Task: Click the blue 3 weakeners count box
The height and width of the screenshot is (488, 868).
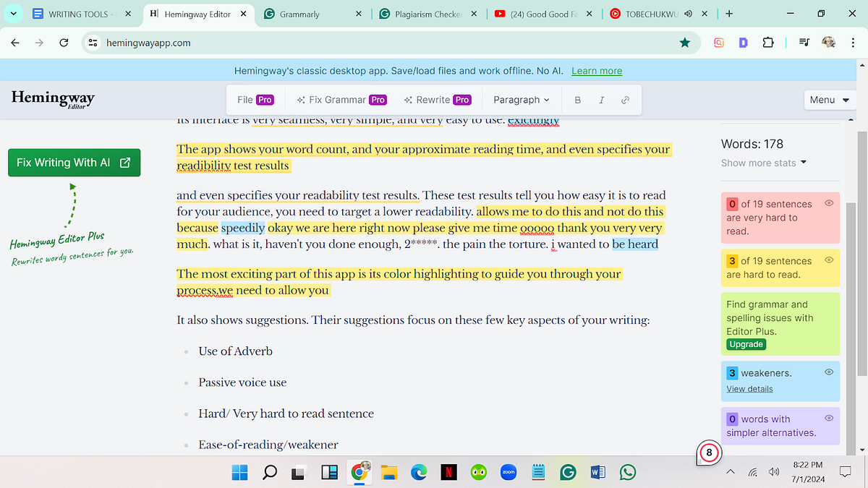Action: pyautogui.click(x=732, y=373)
